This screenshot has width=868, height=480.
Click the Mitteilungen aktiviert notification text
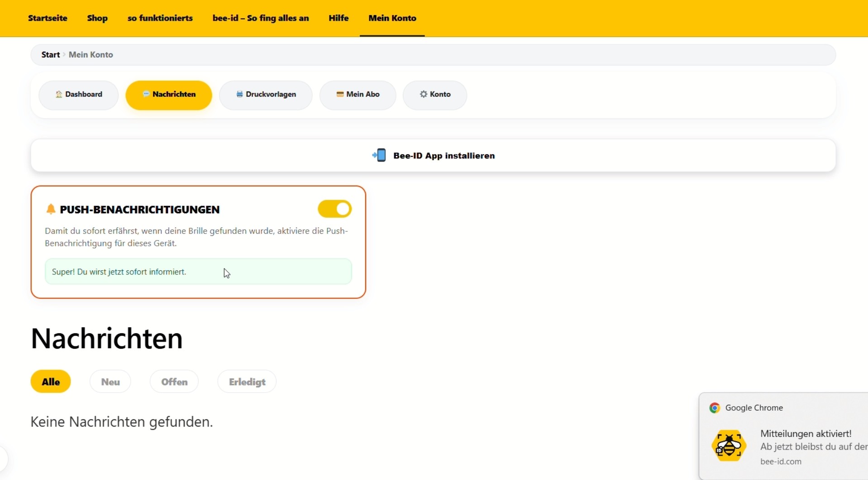tap(806, 434)
